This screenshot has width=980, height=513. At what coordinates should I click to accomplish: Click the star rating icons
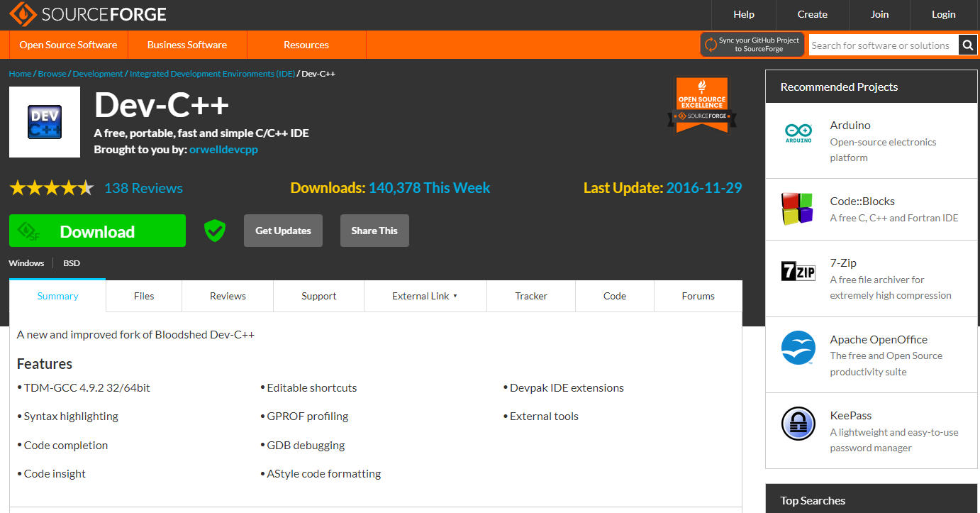pyautogui.click(x=51, y=188)
